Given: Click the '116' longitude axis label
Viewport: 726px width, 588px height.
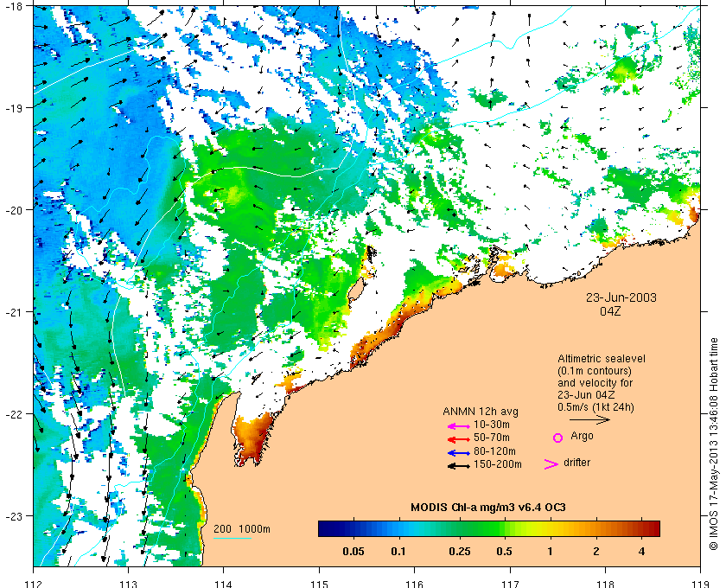Looking at the screenshot, I should click(x=414, y=584).
